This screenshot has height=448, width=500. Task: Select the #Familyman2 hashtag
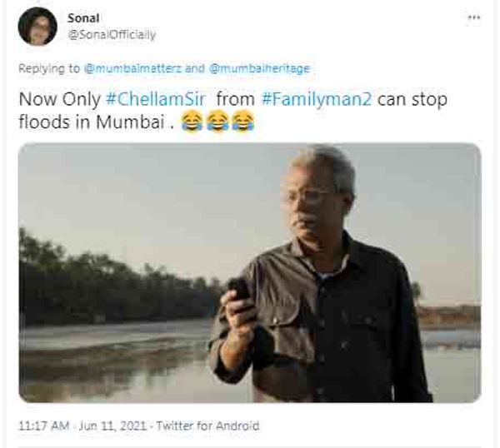tap(317, 99)
